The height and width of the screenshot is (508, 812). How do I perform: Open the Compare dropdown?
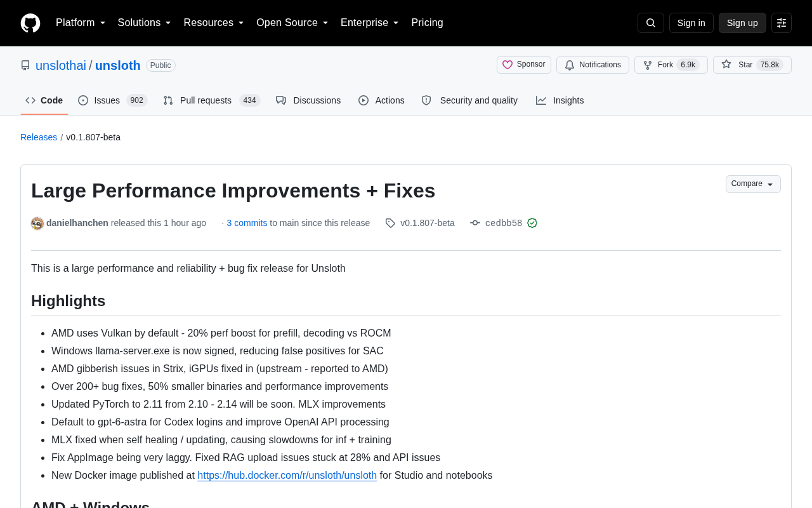(x=753, y=184)
